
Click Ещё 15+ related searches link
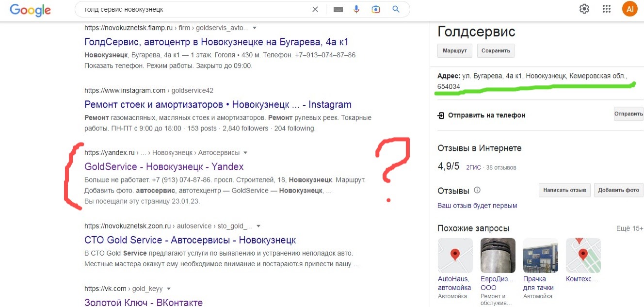(x=629, y=228)
